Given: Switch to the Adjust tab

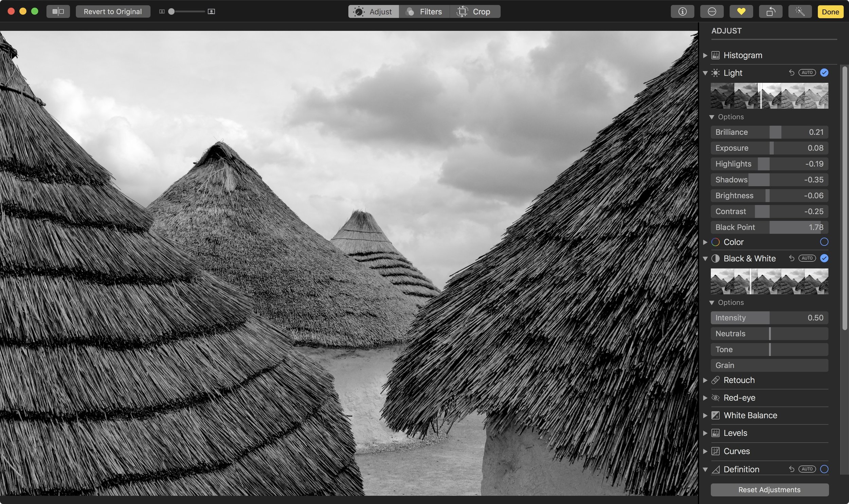Looking at the screenshot, I should [373, 12].
